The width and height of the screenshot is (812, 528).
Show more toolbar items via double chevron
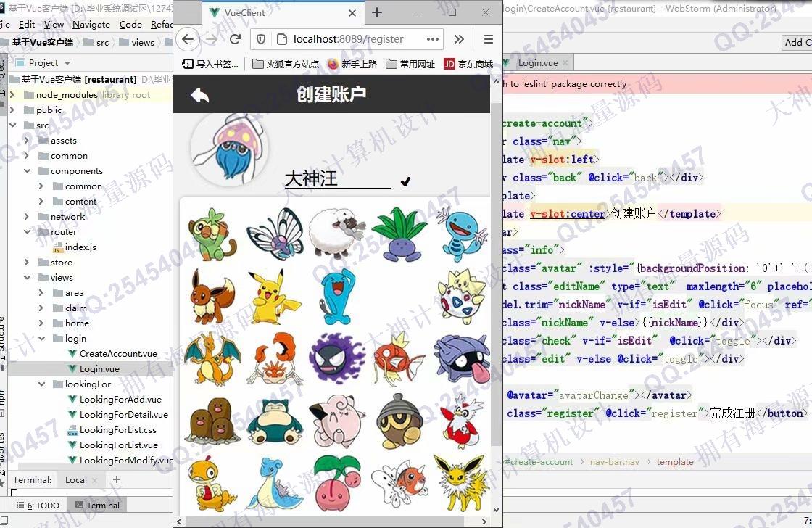tap(460, 39)
